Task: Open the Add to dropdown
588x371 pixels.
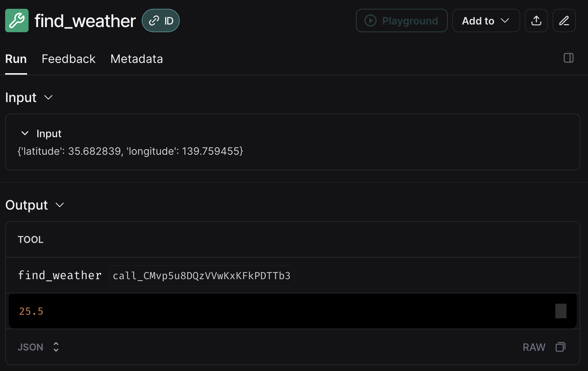Action: pyautogui.click(x=486, y=20)
